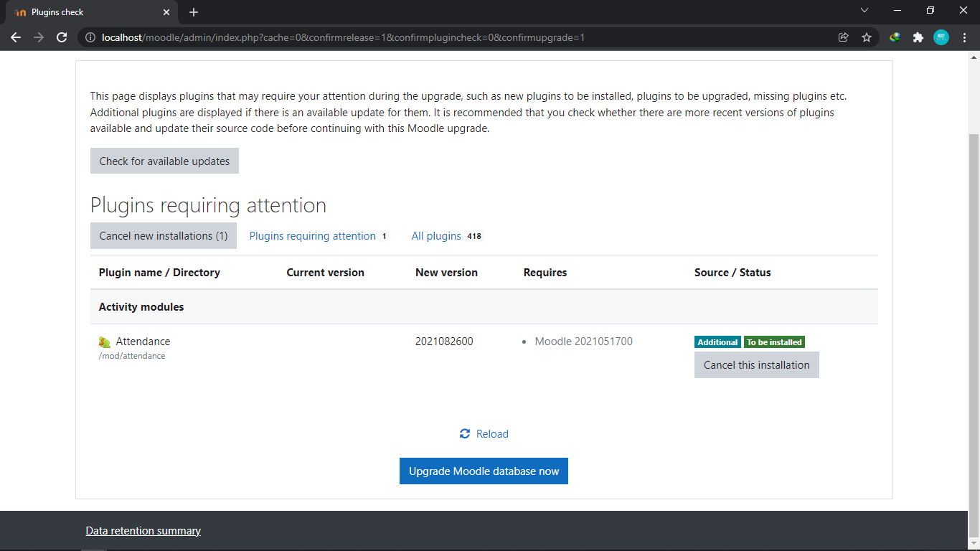Image resolution: width=980 pixels, height=551 pixels.
Task: Close the browser window
Action: click(x=963, y=11)
